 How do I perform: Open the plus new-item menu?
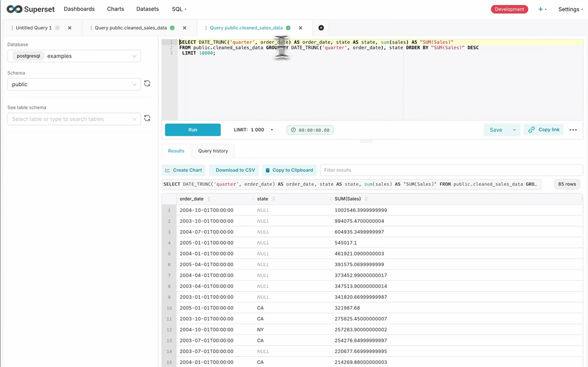click(542, 9)
